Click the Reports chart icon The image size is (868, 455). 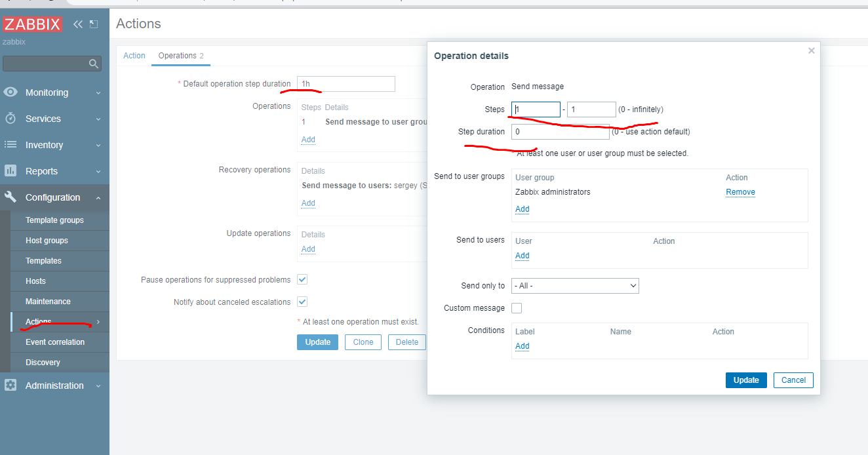[x=10, y=171]
